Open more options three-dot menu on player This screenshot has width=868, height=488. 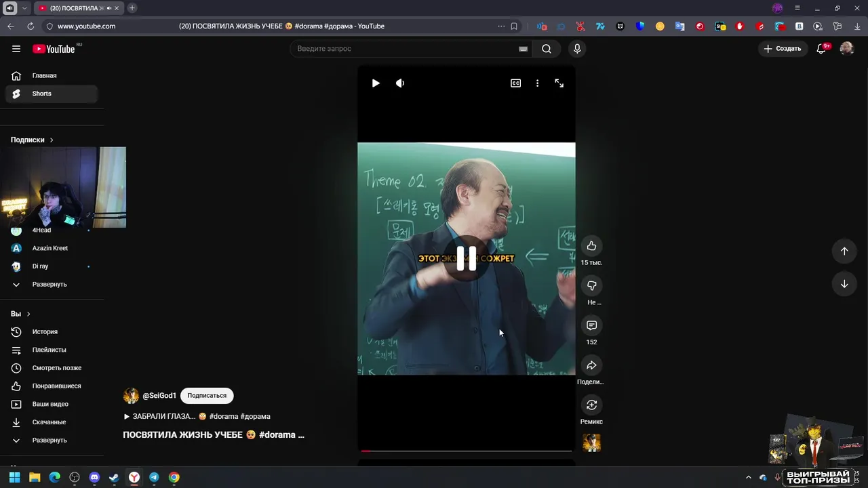[537, 83]
